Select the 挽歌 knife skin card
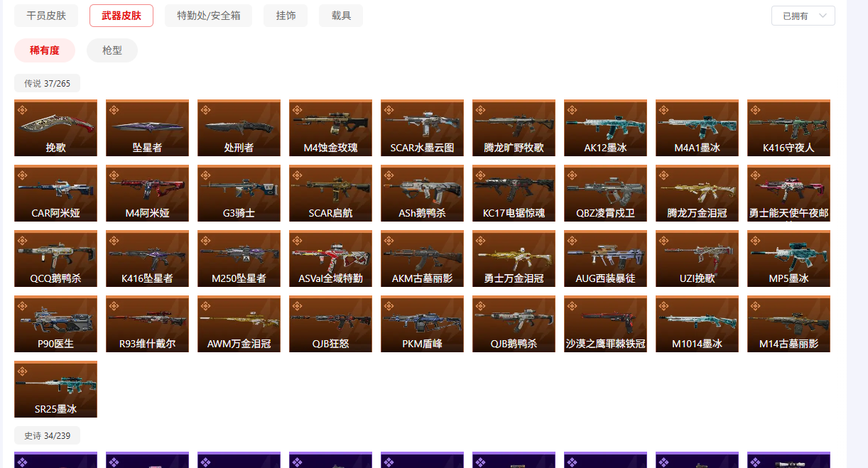The width and height of the screenshot is (868, 468). pos(55,128)
